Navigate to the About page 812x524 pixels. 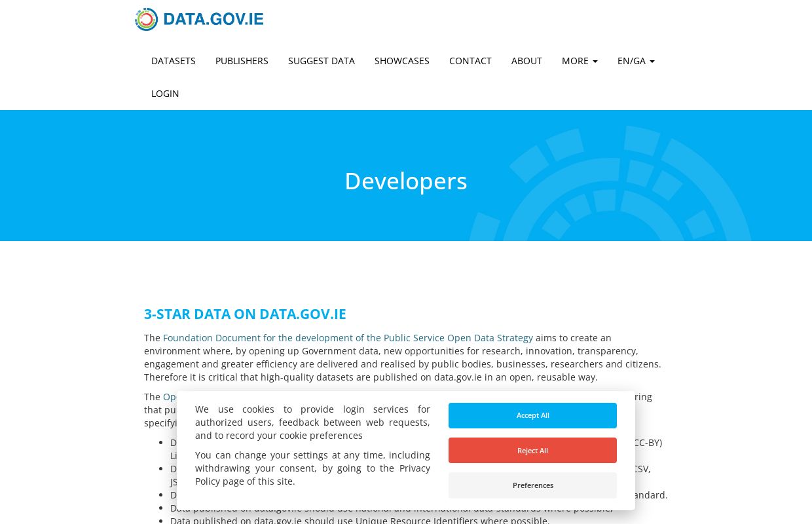click(526, 61)
